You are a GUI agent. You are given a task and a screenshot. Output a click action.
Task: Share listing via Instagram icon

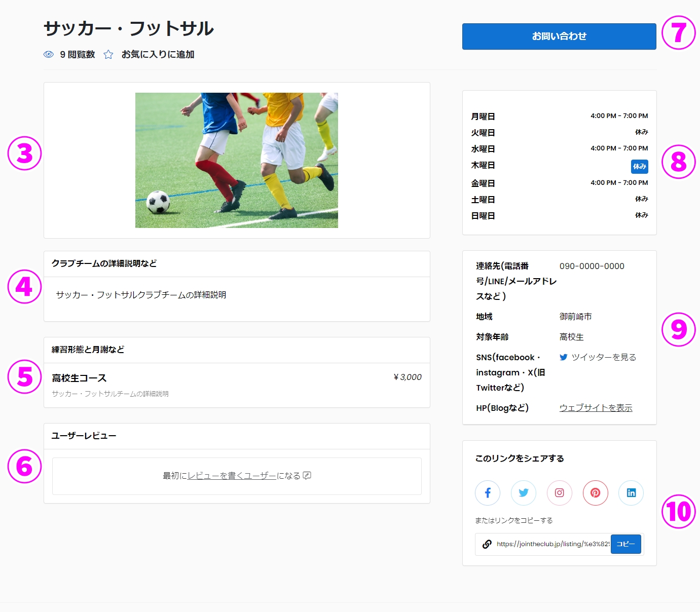pyautogui.click(x=560, y=493)
